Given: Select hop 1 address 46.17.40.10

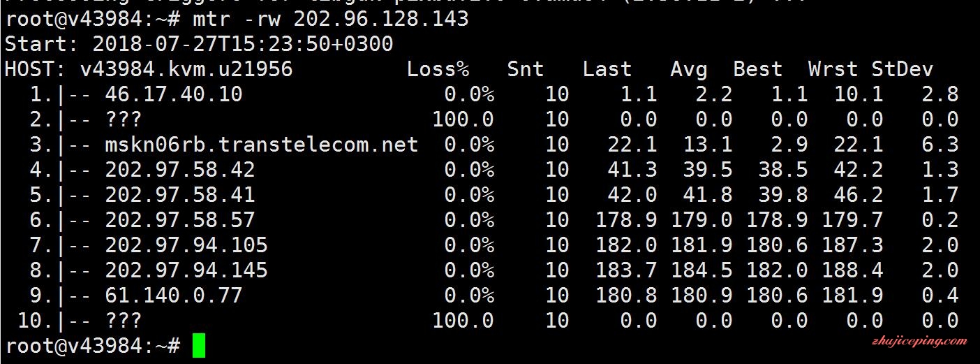Looking at the screenshot, I should [x=174, y=94].
